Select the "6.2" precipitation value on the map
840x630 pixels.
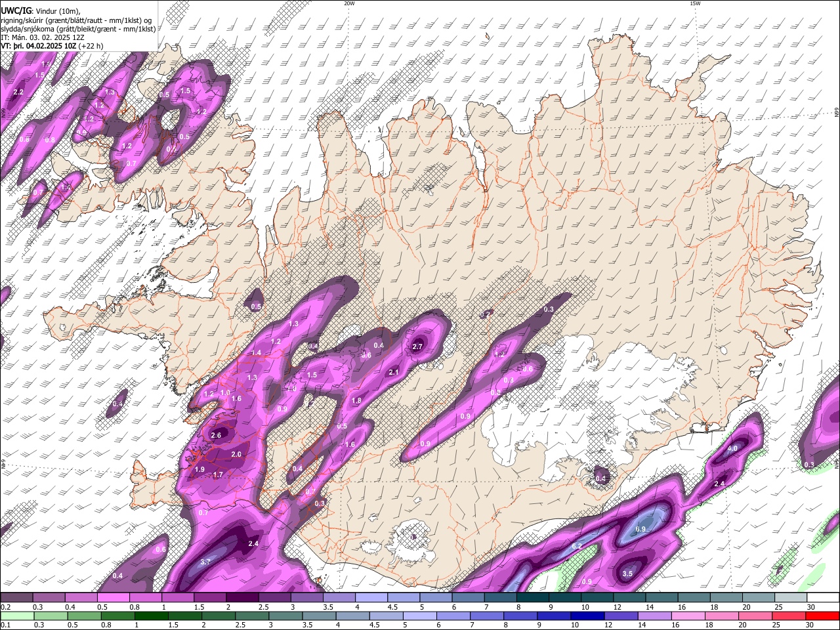pos(577,546)
